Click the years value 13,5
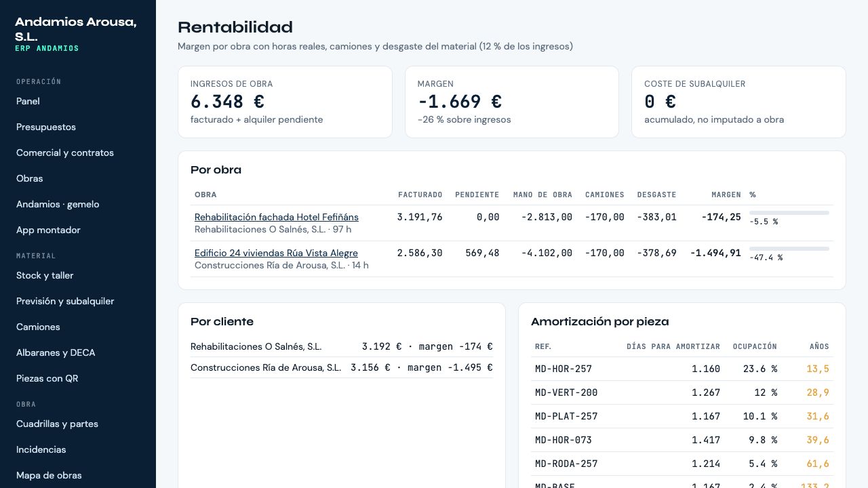The height and width of the screenshot is (488, 868). pos(818,369)
